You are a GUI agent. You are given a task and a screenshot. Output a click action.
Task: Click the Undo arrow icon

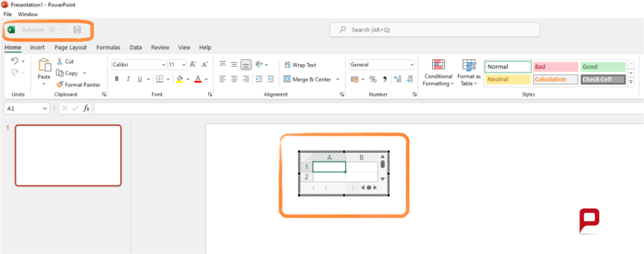point(14,61)
